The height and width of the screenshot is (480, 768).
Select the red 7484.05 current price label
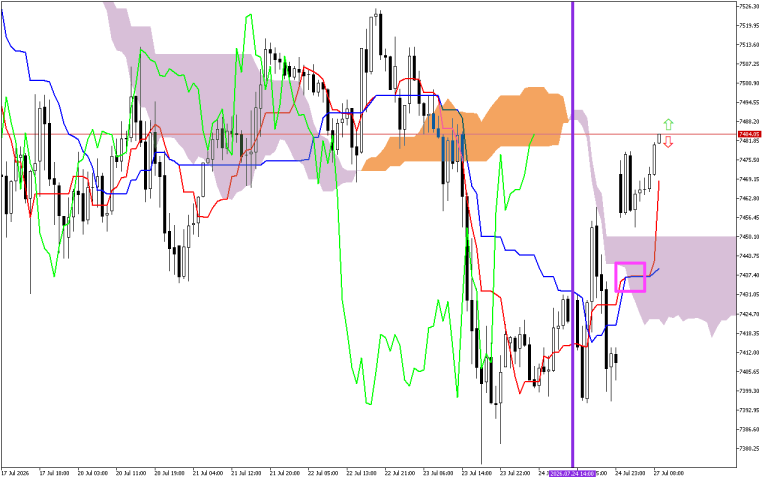point(749,134)
